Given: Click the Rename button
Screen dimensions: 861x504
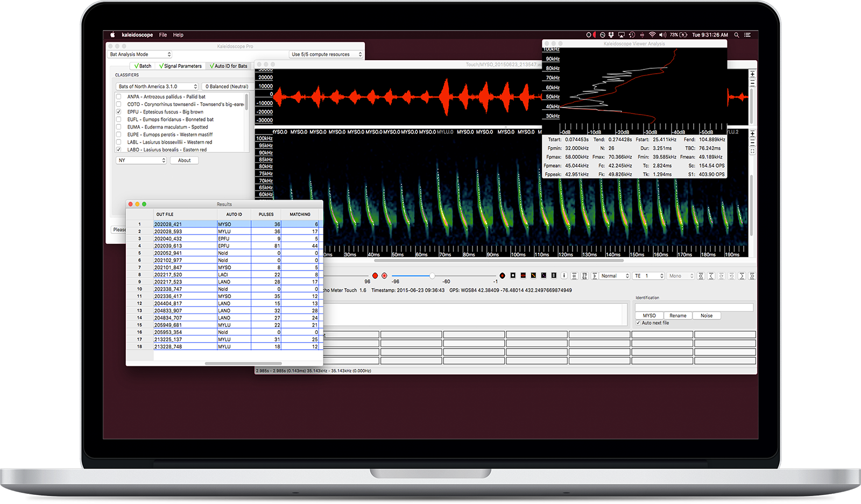Looking at the screenshot, I should 678,316.
